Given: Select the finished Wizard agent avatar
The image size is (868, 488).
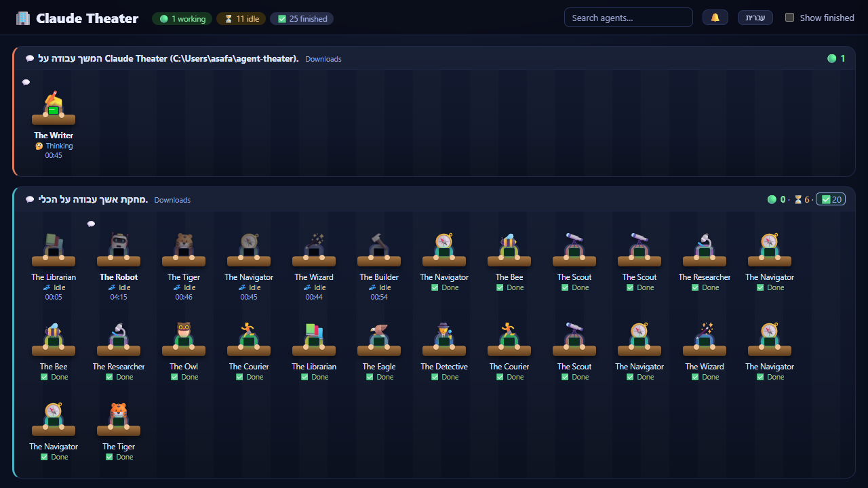Looking at the screenshot, I should (705, 340).
